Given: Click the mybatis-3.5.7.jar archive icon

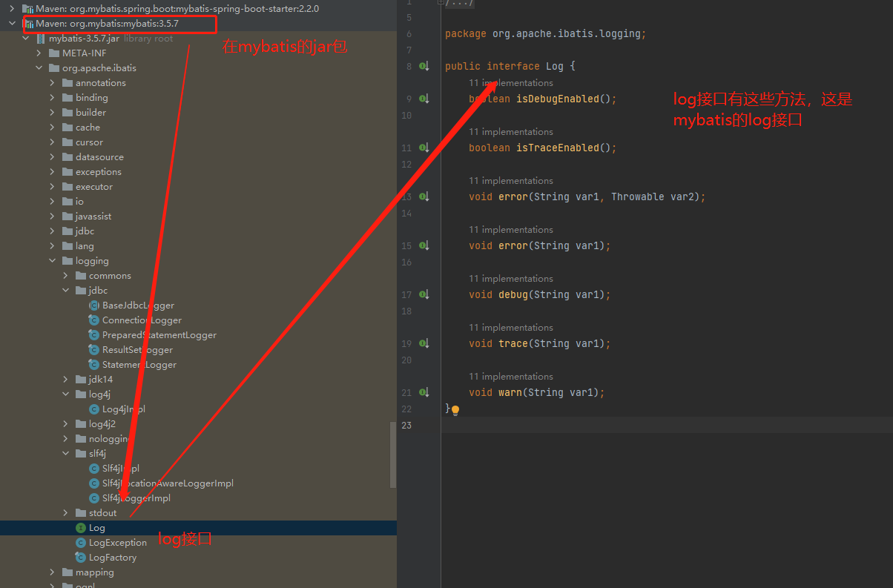Looking at the screenshot, I should click(x=41, y=39).
